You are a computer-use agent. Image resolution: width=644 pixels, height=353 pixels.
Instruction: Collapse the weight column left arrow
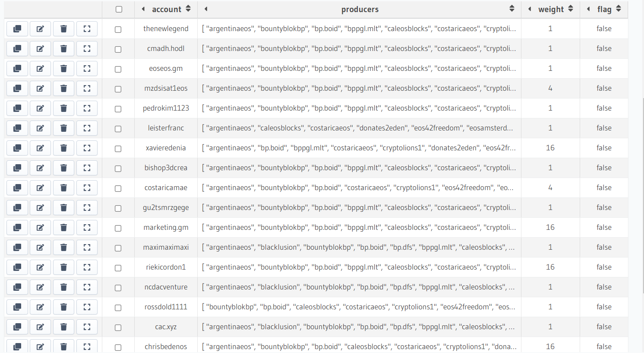530,9
